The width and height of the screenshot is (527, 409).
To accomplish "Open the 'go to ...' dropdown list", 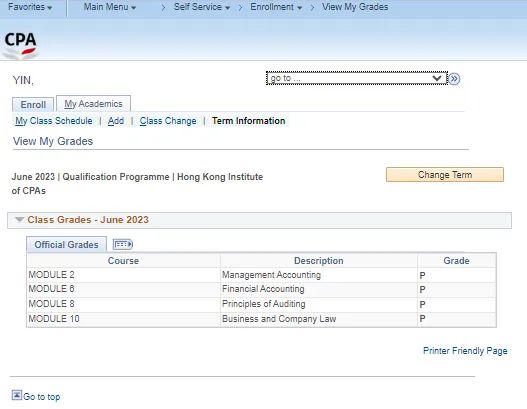I will (x=357, y=78).
